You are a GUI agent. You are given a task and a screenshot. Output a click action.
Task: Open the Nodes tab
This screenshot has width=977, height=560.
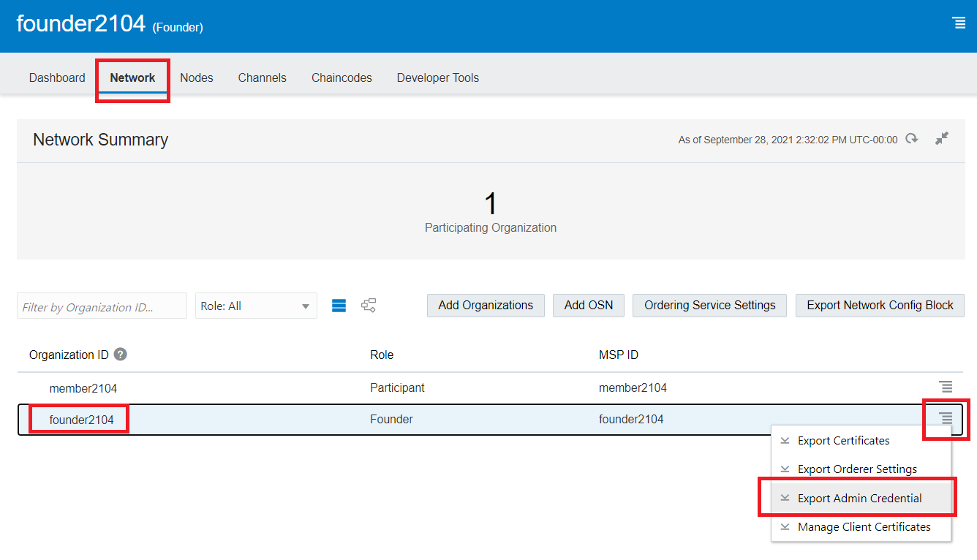(197, 77)
